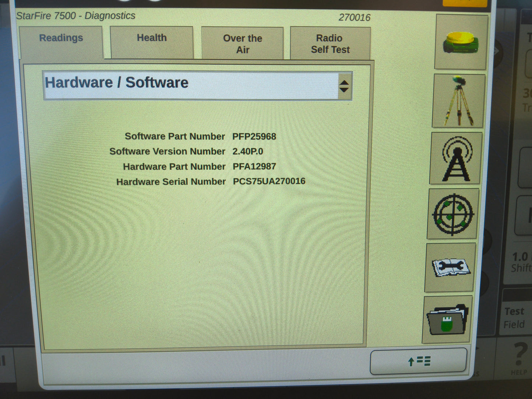Click the Hardware Serial Number value

(269, 181)
